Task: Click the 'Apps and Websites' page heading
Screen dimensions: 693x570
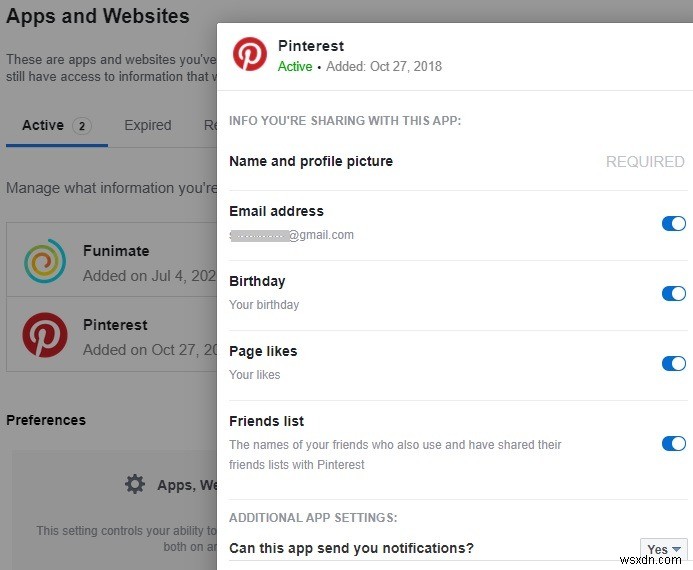Action: point(98,16)
